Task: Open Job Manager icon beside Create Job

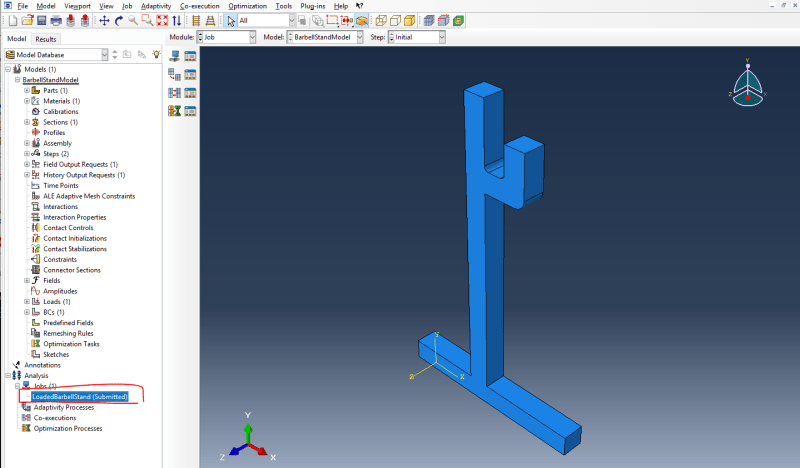Action: pos(190,56)
